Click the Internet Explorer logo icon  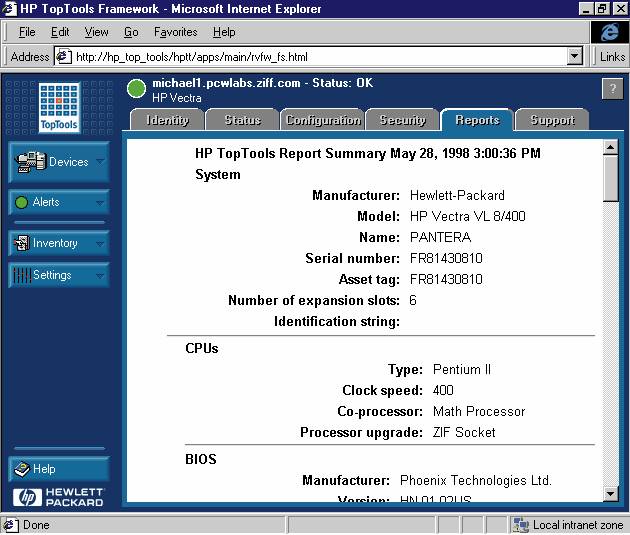tap(608, 32)
